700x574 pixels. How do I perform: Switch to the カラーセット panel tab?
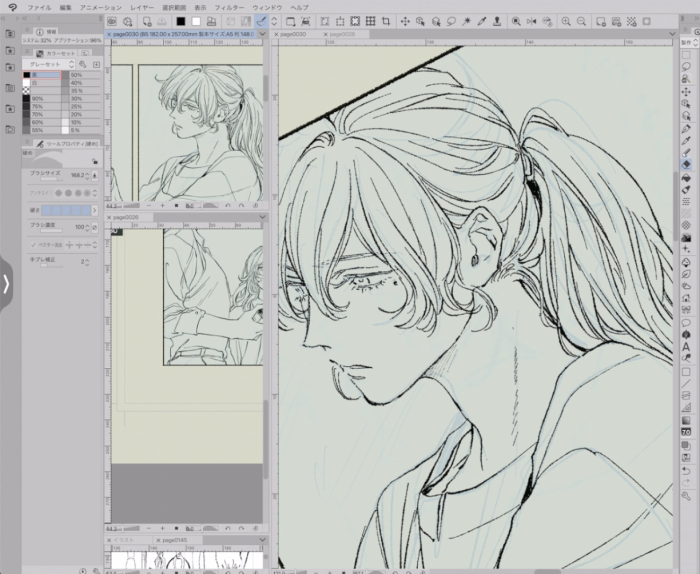click(x=56, y=53)
